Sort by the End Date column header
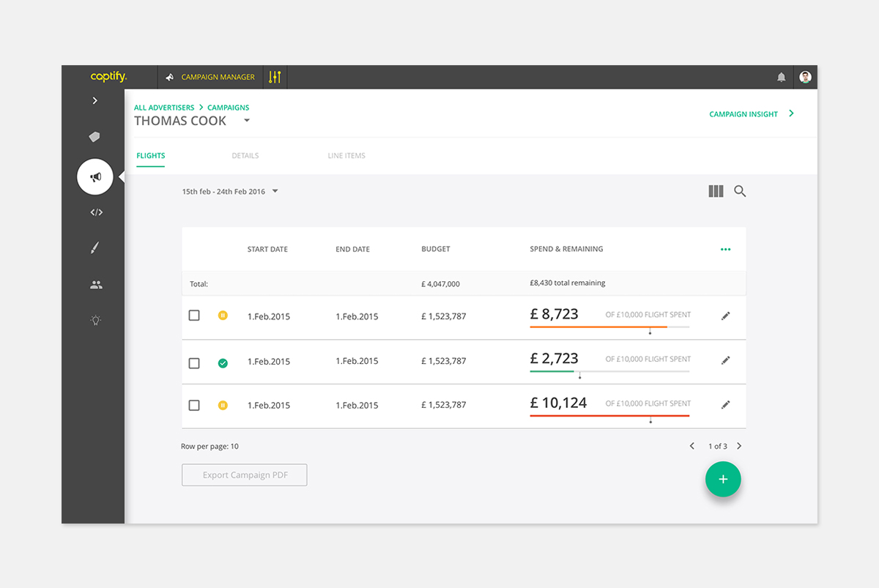879x588 pixels. [352, 249]
